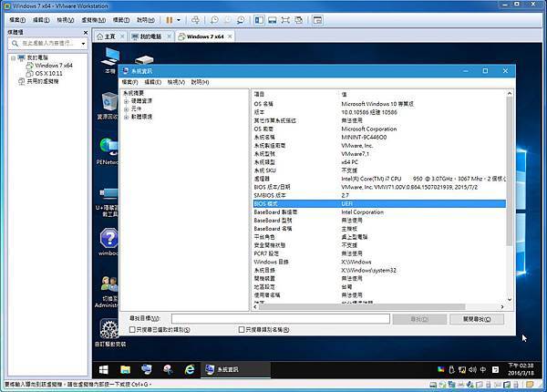Open the Snapshot Manager toolbar icon
The height and width of the screenshot is (392, 547).
[241, 20]
